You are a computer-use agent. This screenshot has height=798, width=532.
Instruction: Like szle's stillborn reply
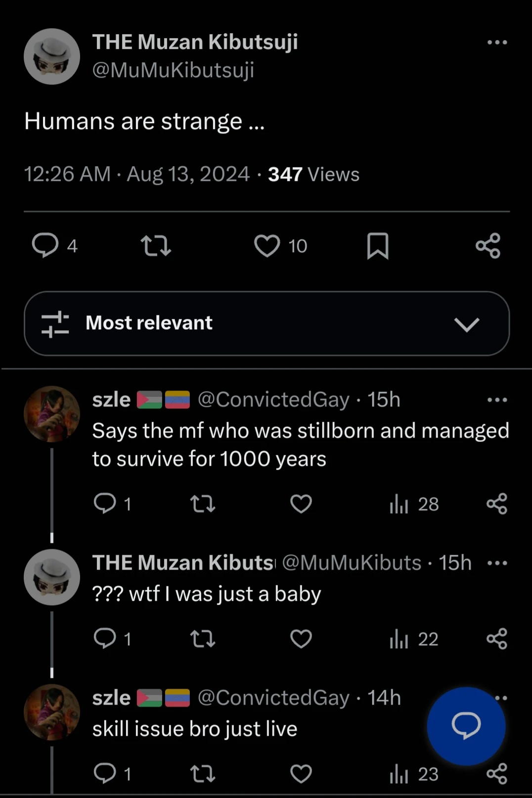[x=301, y=504]
